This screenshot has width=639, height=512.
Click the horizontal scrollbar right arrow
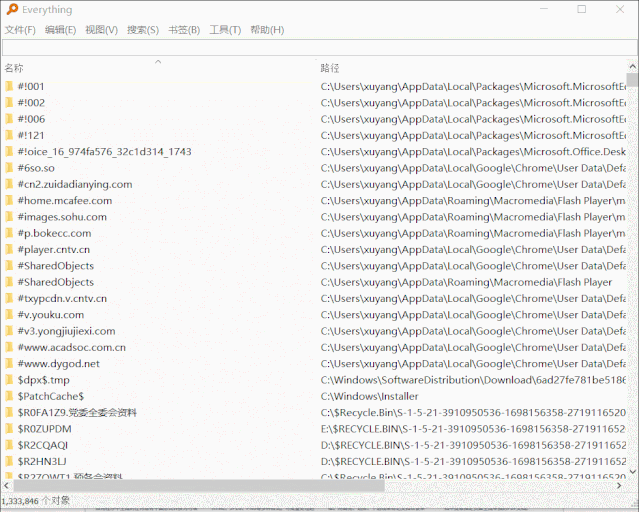point(619,486)
